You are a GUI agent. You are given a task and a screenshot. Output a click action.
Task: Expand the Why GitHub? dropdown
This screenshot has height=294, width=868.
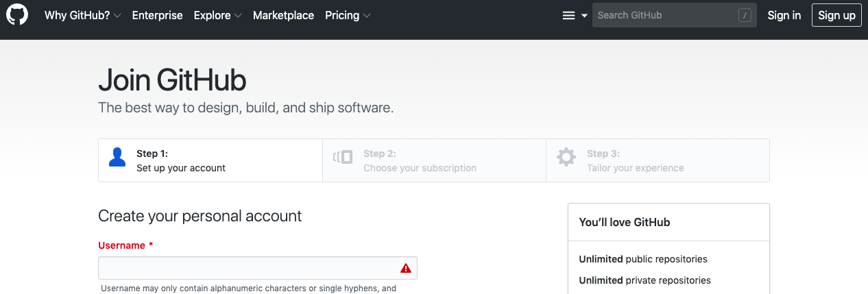(x=82, y=15)
